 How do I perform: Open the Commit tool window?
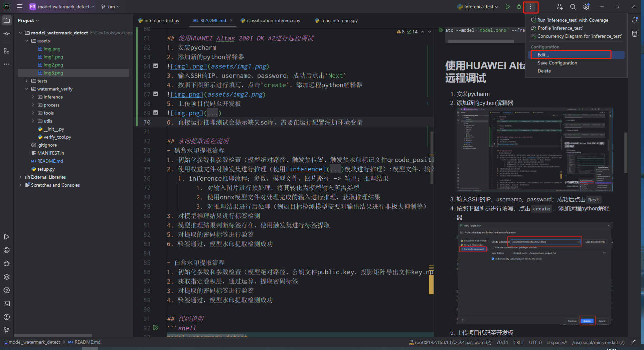[x=7, y=34]
